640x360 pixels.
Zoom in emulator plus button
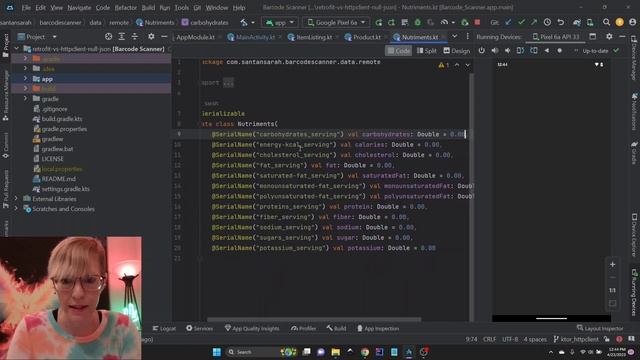[x=613, y=264]
